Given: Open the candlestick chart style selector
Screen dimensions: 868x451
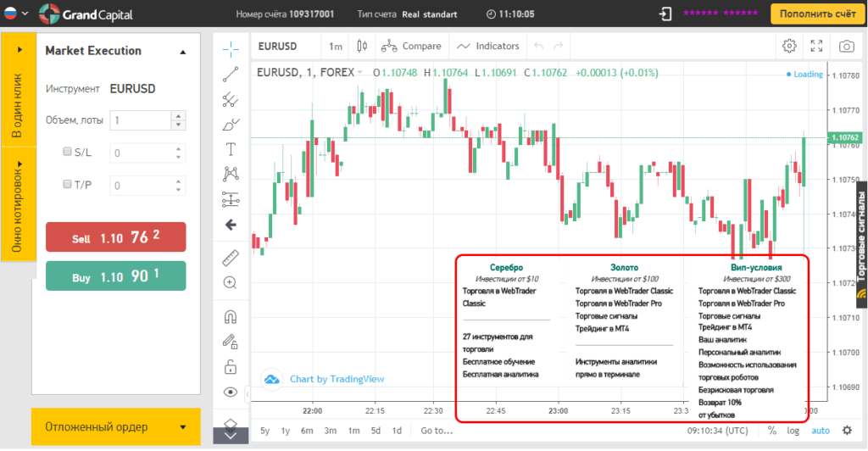Looking at the screenshot, I should tap(362, 46).
